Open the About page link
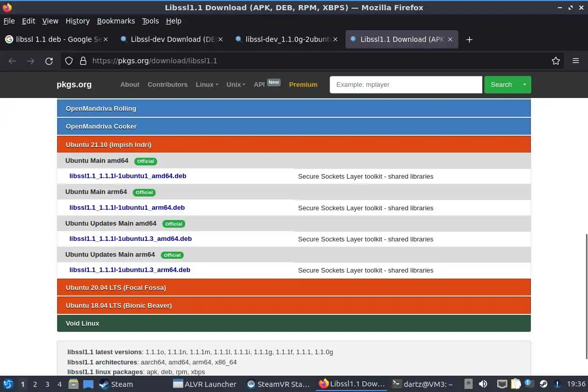Screen dimensions: 588x392 tap(130, 84)
